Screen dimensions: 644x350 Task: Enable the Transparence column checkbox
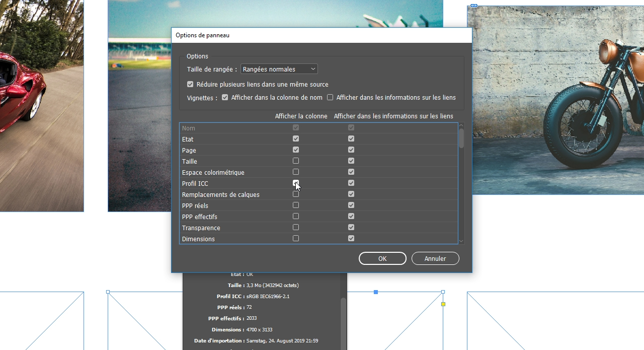(x=296, y=227)
